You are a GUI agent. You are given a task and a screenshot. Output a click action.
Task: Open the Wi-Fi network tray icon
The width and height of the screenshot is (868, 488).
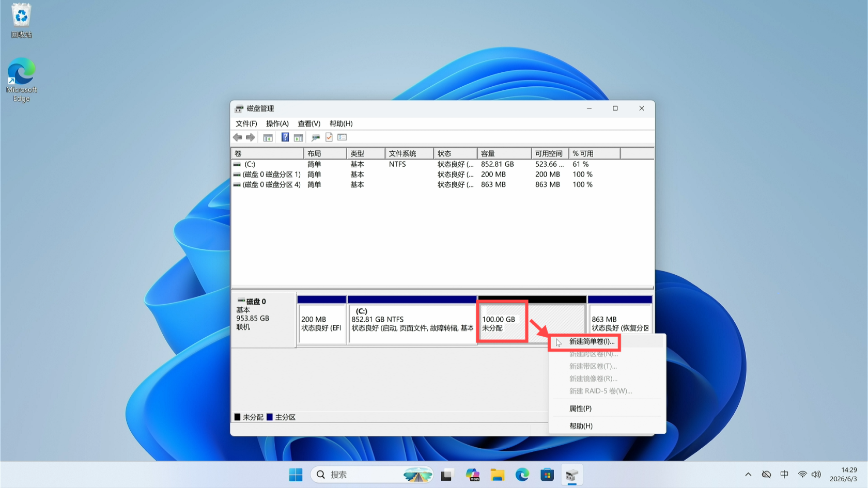pos(802,475)
